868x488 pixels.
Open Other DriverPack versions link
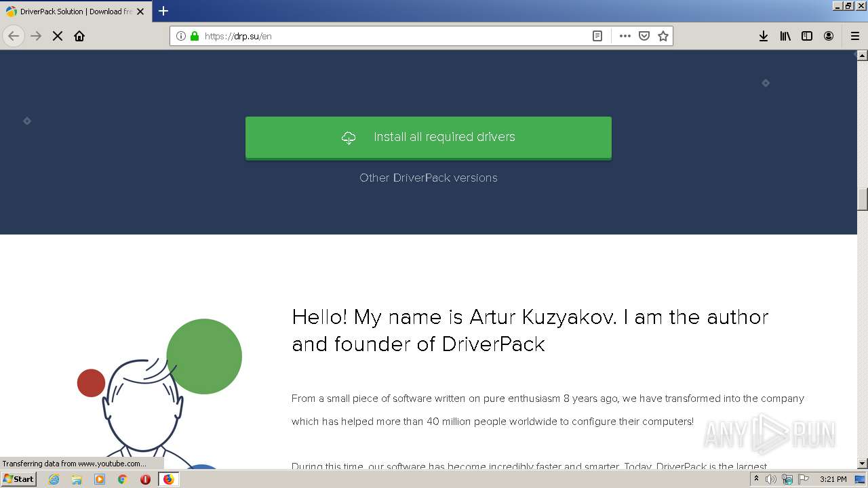point(429,178)
